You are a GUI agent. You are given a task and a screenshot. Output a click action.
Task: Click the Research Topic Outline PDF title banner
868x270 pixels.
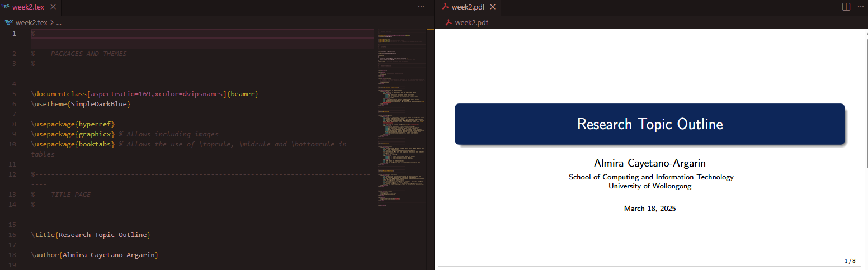[x=649, y=124]
